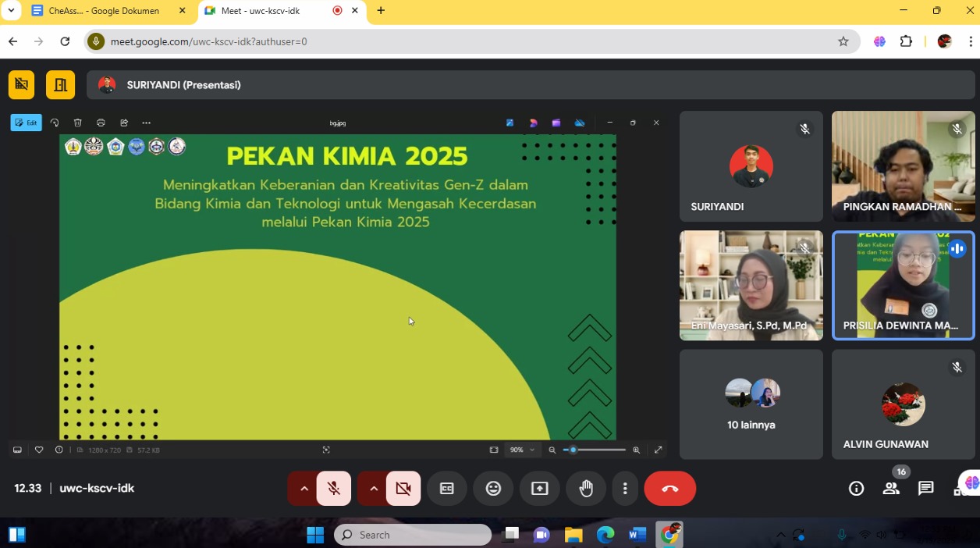Image resolution: width=980 pixels, height=548 pixels.
Task: Click the share screen present icon
Action: pyautogui.click(x=540, y=489)
